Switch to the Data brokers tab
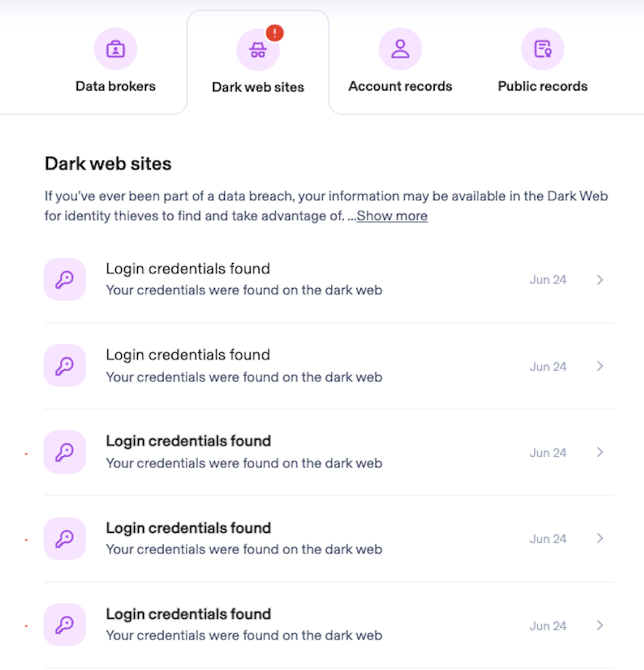 pyautogui.click(x=116, y=86)
